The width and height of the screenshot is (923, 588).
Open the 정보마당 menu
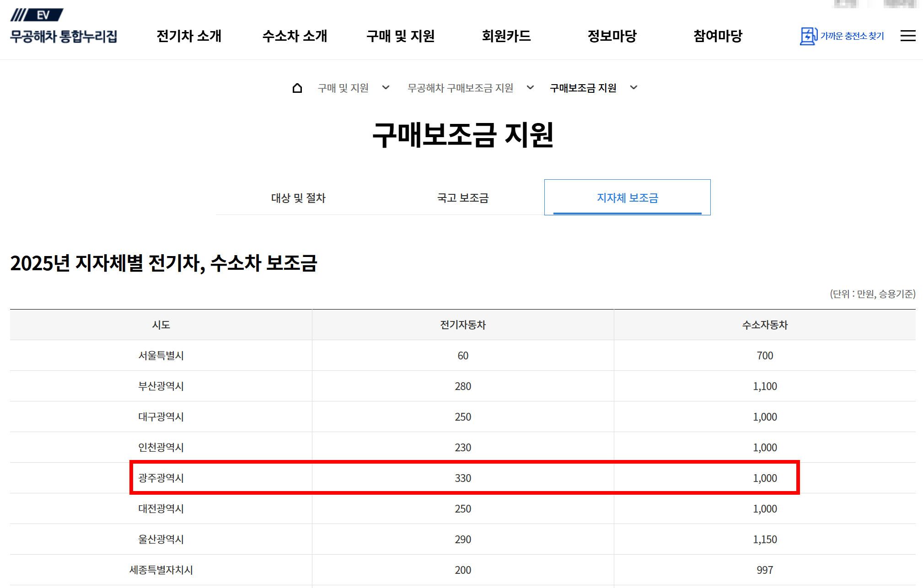coord(612,36)
